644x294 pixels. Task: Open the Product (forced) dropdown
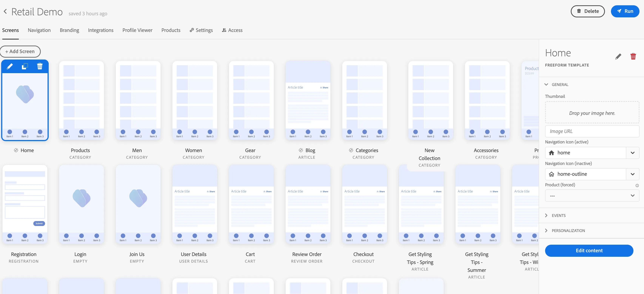tap(592, 196)
